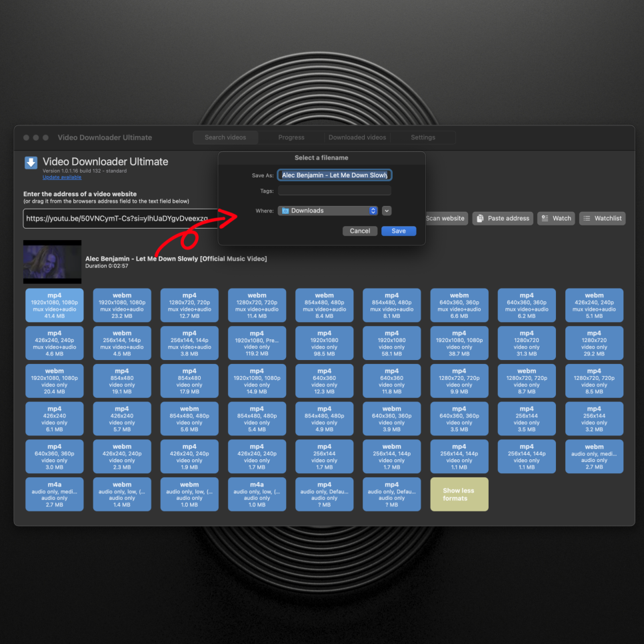Click the Update available link
The height and width of the screenshot is (644, 644).
click(x=62, y=177)
